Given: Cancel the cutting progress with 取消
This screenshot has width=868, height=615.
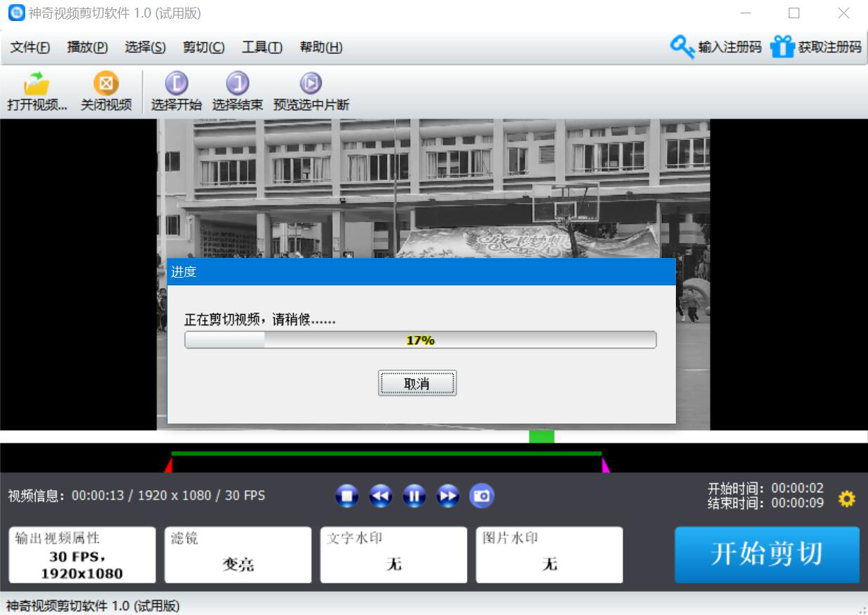Looking at the screenshot, I should point(417,383).
